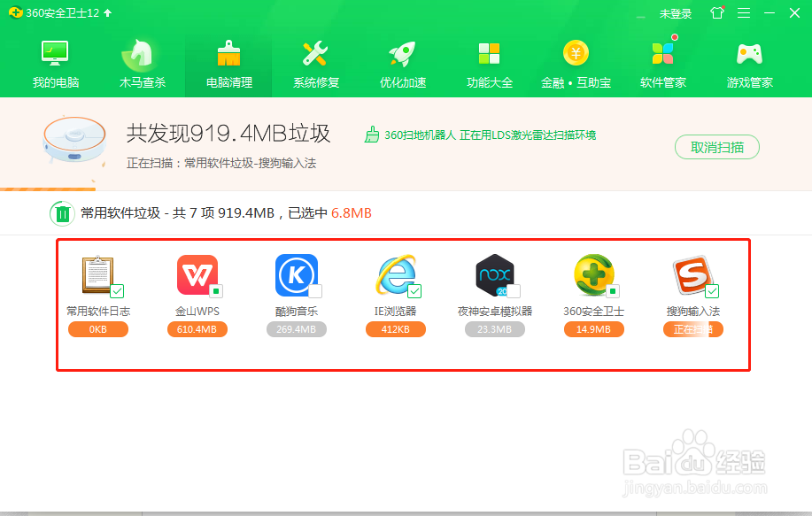The image size is (812, 516).
Task: Click the 未登录 login link
Action: coord(676,14)
